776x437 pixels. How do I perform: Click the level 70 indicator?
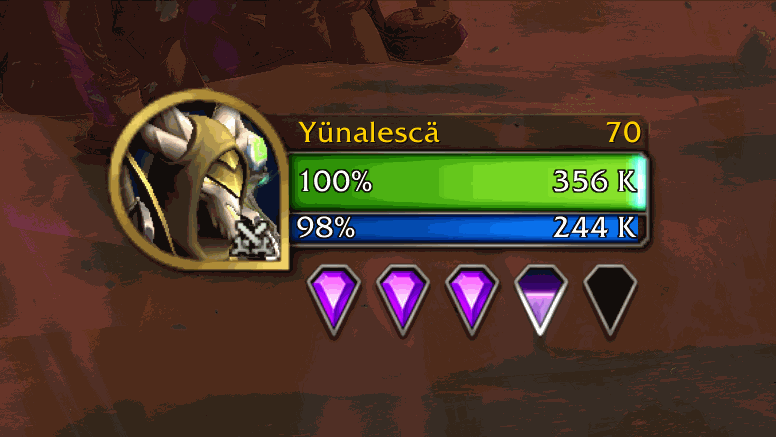tap(624, 132)
